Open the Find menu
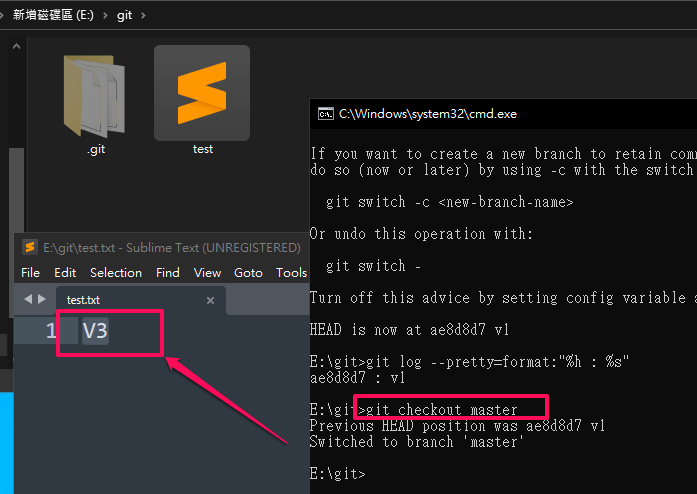The height and width of the screenshot is (494, 697). click(x=168, y=273)
